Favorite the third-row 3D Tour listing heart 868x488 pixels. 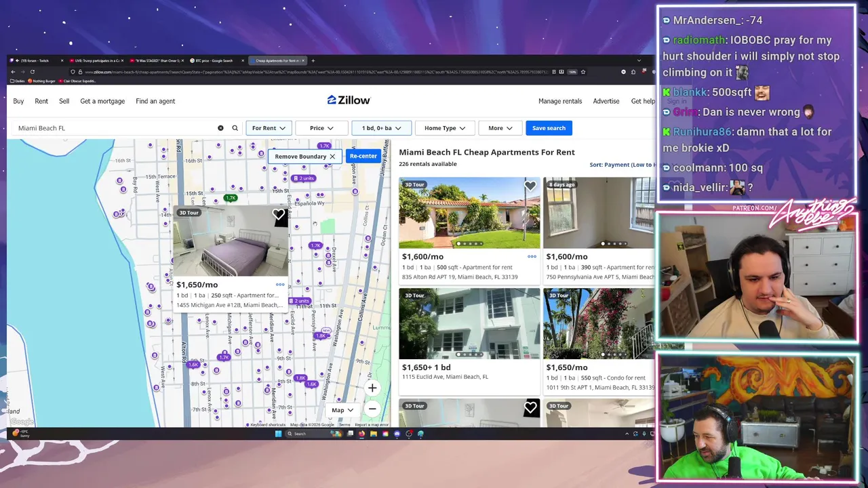530,407
